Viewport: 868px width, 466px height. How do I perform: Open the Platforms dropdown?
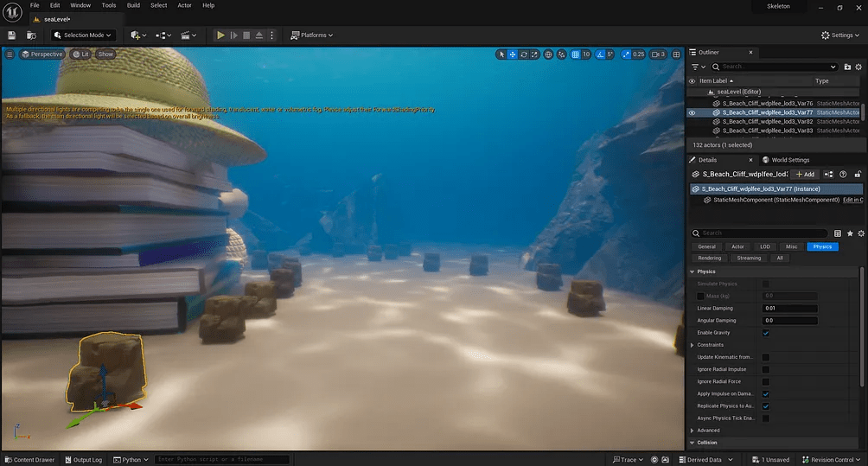coord(311,35)
